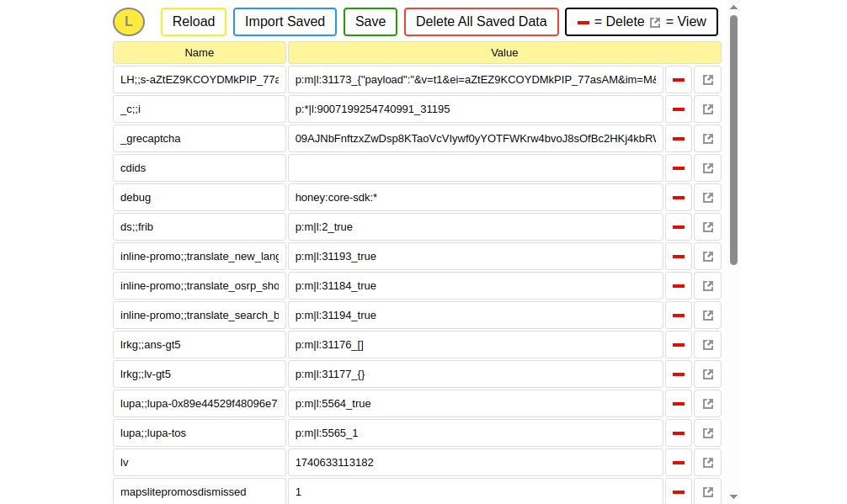The width and height of the screenshot is (847, 504).
Task: Delete the lupa;;lupa-tos entry
Action: [678, 433]
